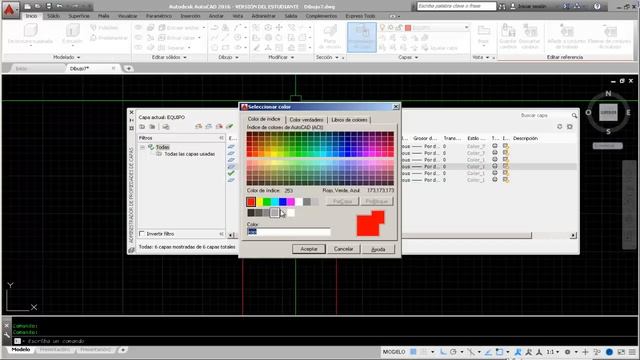Screen dimensions: 640x360
Task: Click the Color text input field
Action: (x=289, y=232)
